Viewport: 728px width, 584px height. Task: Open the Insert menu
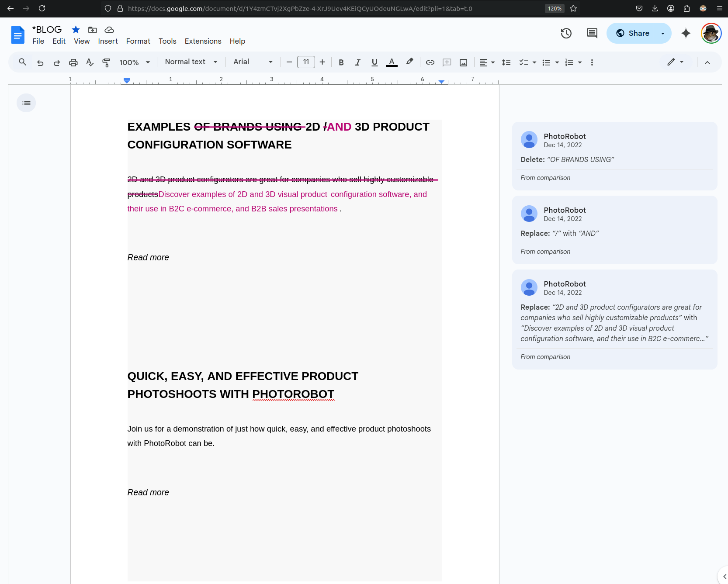[x=108, y=41]
